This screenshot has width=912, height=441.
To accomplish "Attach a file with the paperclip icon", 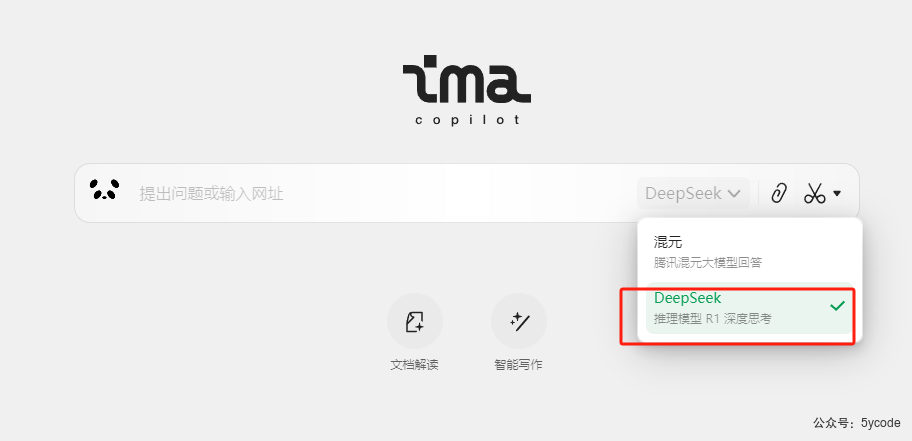I will (x=779, y=193).
